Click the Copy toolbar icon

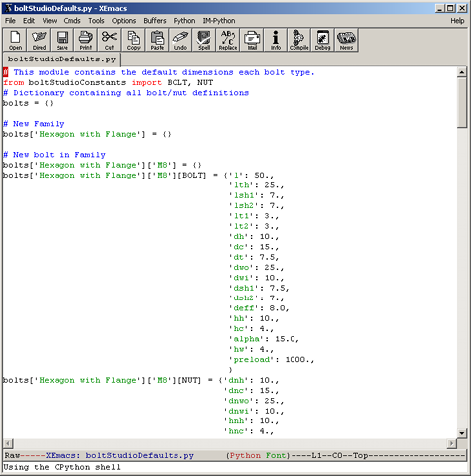(133, 40)
